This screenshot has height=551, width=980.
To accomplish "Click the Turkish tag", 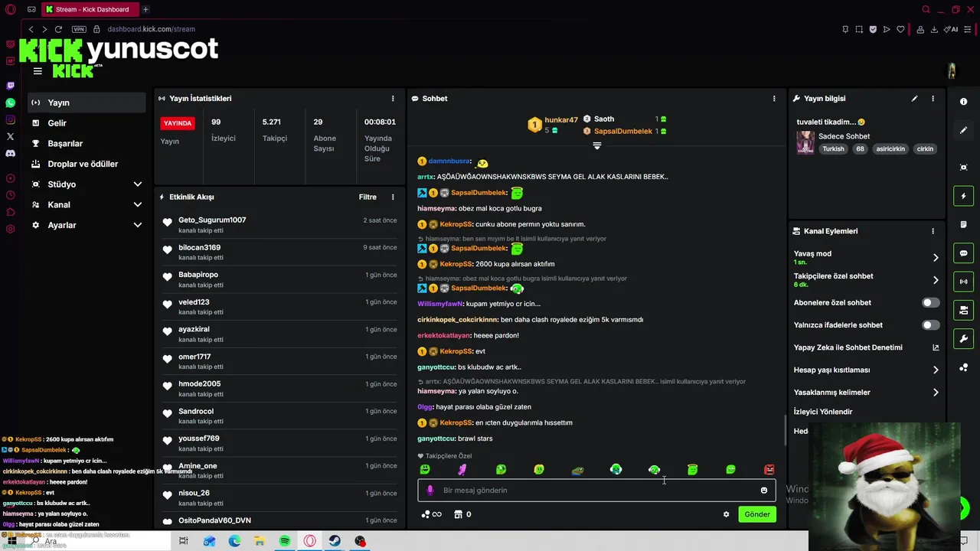I will click(833, 149).
